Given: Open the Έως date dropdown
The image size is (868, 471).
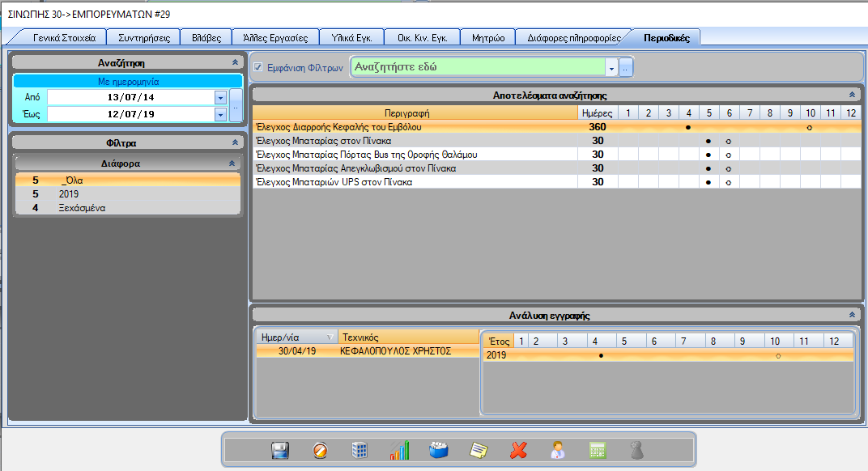Looking at the screenshot, I should point(219,115).
